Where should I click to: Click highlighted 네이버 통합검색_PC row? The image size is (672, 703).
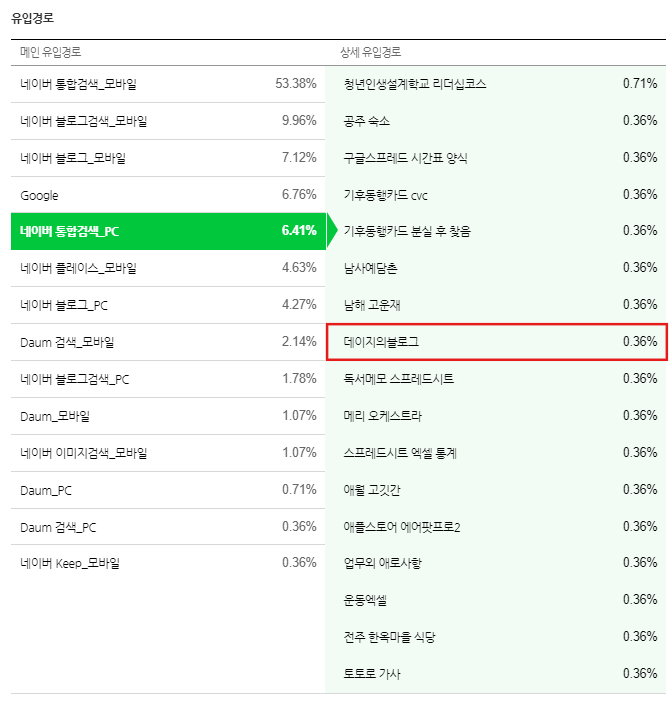click(x=168, y=231)
